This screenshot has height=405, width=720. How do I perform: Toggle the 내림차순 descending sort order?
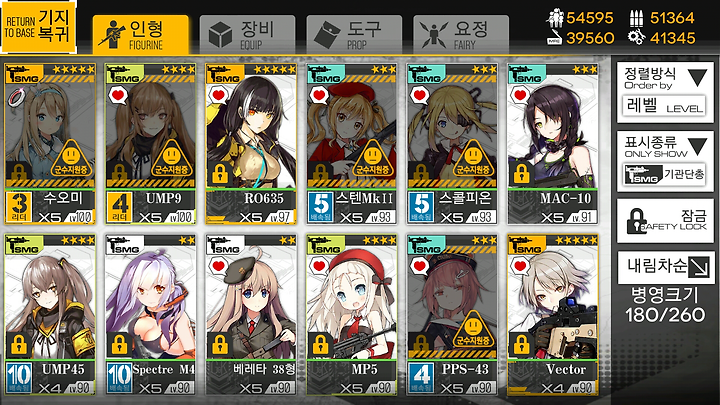click(x=665, y=267)
